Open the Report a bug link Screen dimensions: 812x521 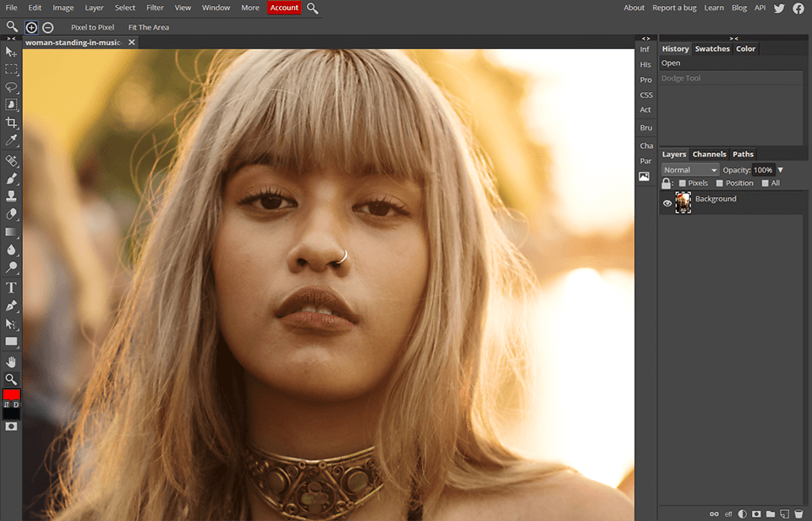pyautogui.click(x=674, y=7)
